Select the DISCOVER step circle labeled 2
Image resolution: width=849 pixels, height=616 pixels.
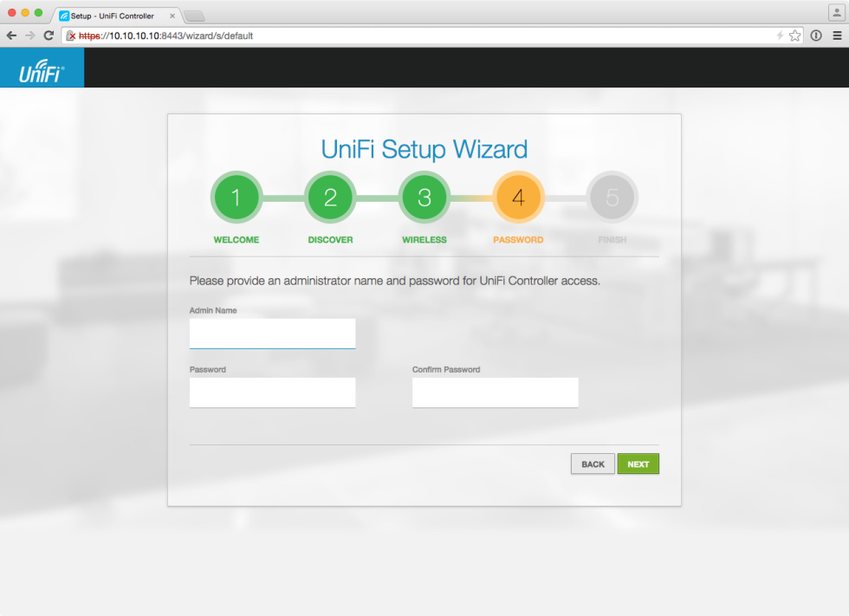330,197
